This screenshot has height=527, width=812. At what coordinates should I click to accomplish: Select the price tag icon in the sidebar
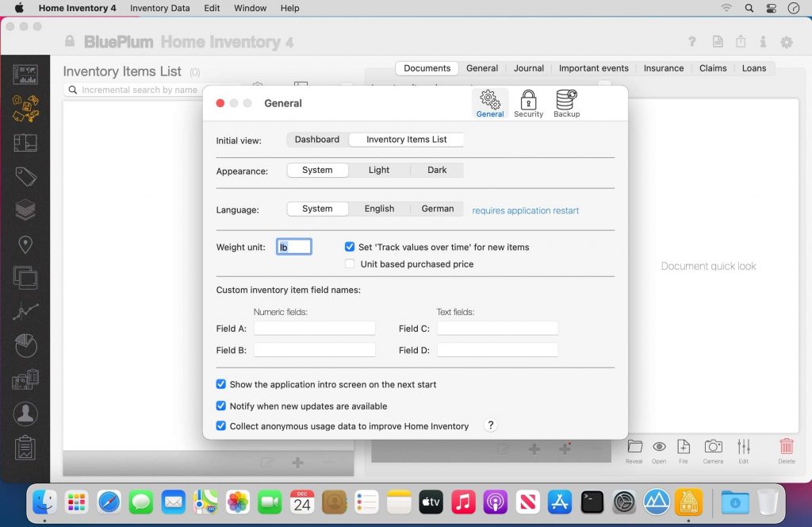25,176
